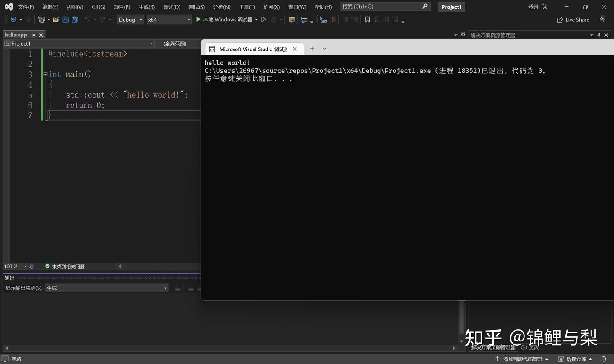614x364 pixels.
Task: Click the Save All icon
Action: (74, 19)
